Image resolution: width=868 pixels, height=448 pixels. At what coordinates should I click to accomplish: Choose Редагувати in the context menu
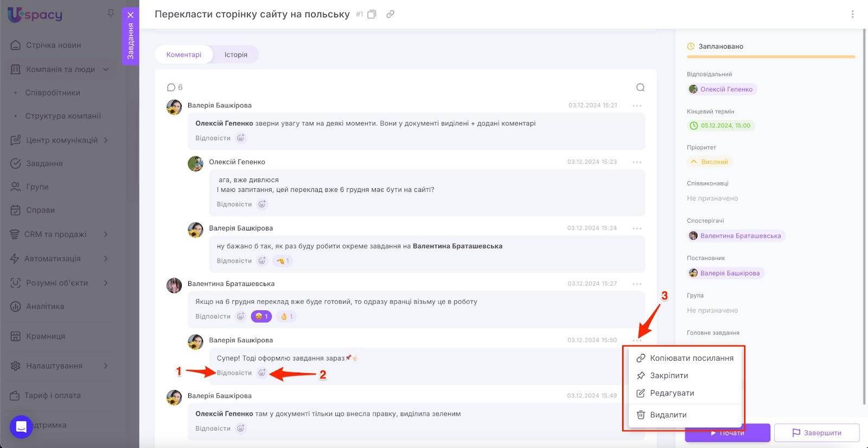685,393
